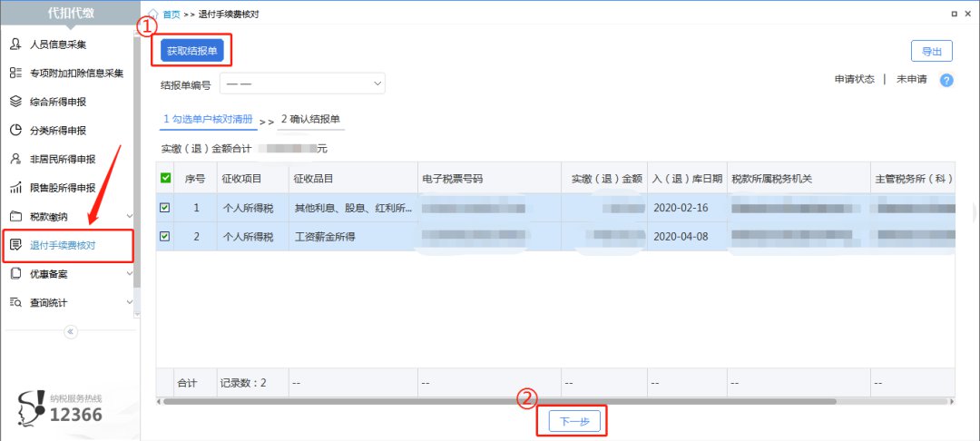The height and width of the screenshot is (441, 980).
Task: Click date cell 2020-04-08
Action: point(687,237)
